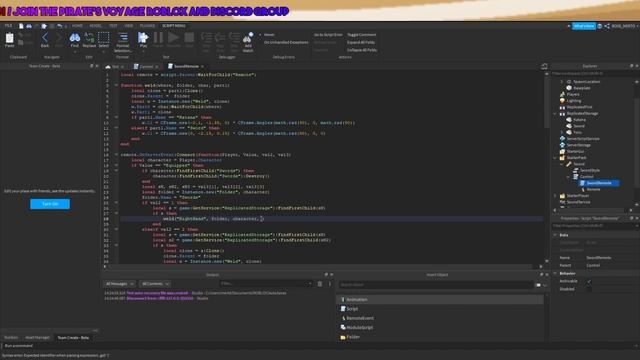Select StarterGui in Explorer
Screen dimensions: 640x360
575,151
